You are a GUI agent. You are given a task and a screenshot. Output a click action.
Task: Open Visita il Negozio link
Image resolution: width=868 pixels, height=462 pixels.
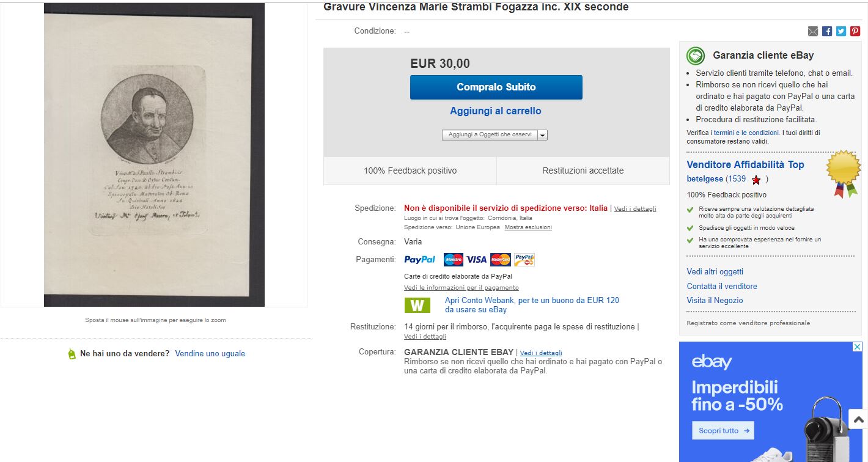pyautogui.click(x=715, y=300)
